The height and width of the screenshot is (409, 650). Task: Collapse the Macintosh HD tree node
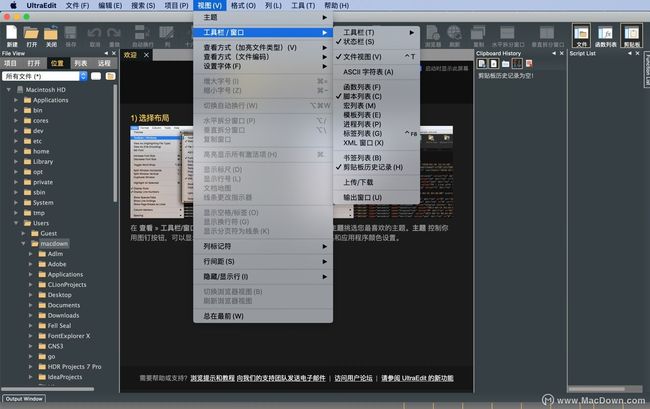pyautogui.click(x=9, y=90)
